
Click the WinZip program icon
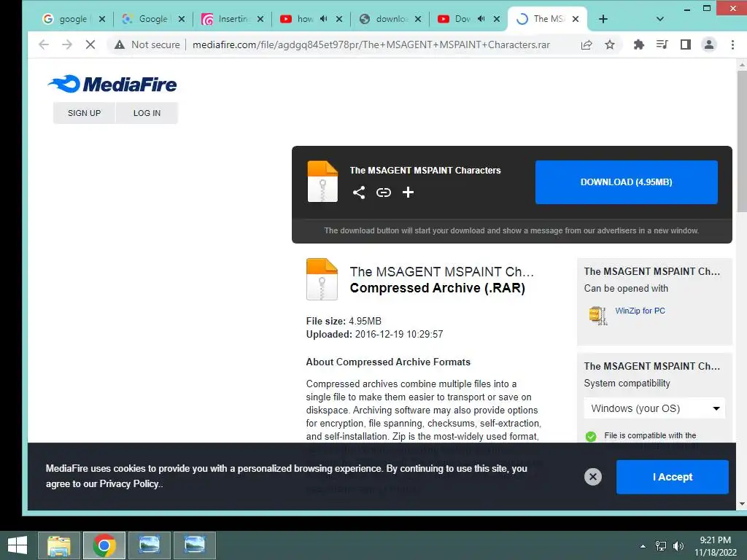pos(598,315)
